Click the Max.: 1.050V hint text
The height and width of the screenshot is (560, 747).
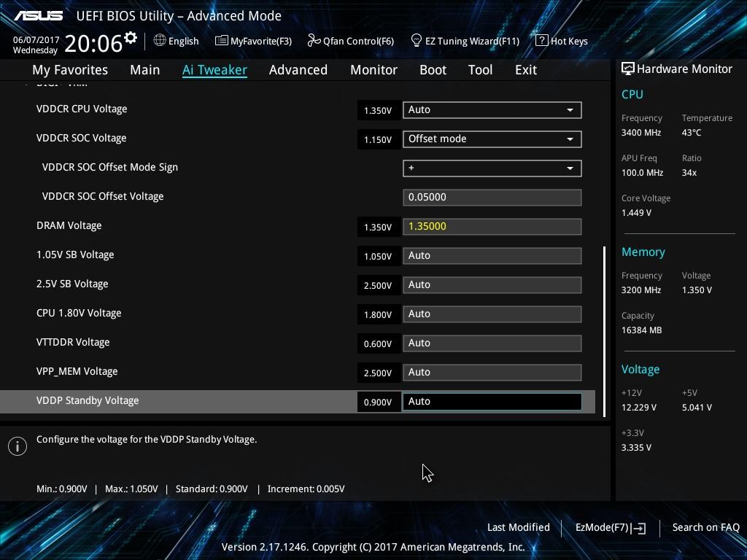click(131, 489)
